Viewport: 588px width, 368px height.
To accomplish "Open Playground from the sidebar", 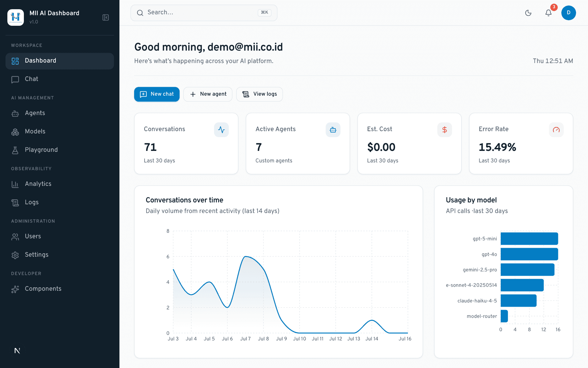I will tap(60, 150).
